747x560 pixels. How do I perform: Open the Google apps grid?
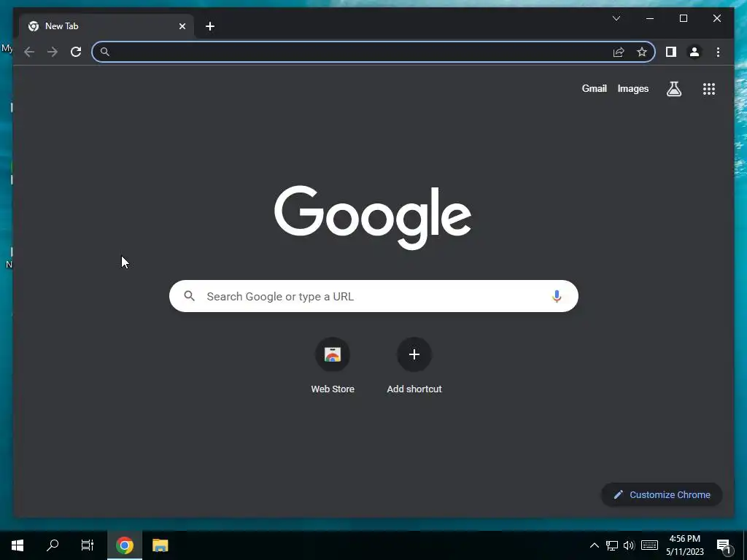[709, 88]
